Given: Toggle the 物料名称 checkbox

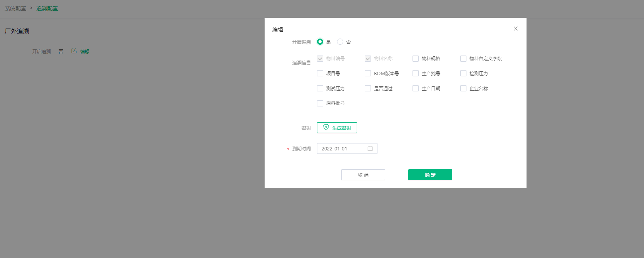Looking at the screenshot, I should coord(368,59).
